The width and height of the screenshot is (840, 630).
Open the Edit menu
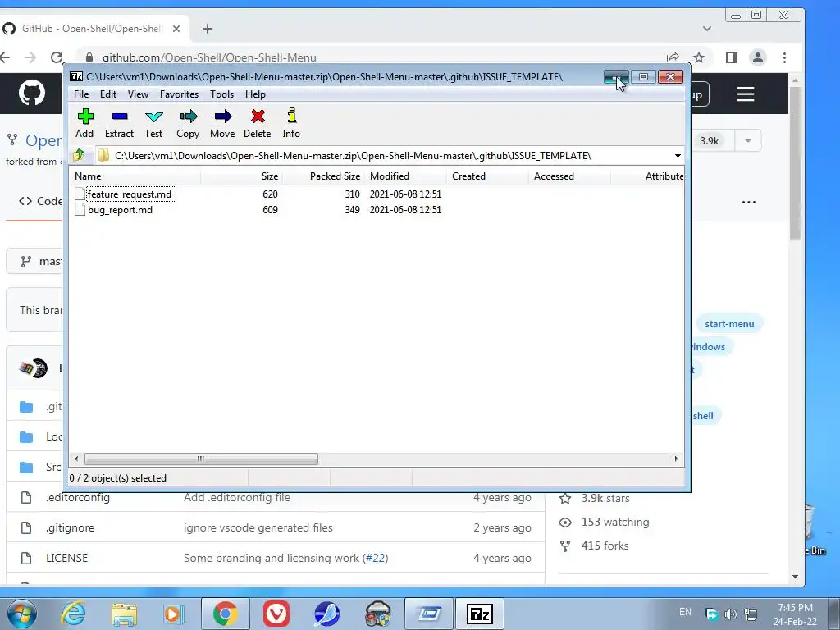(108, 94)
